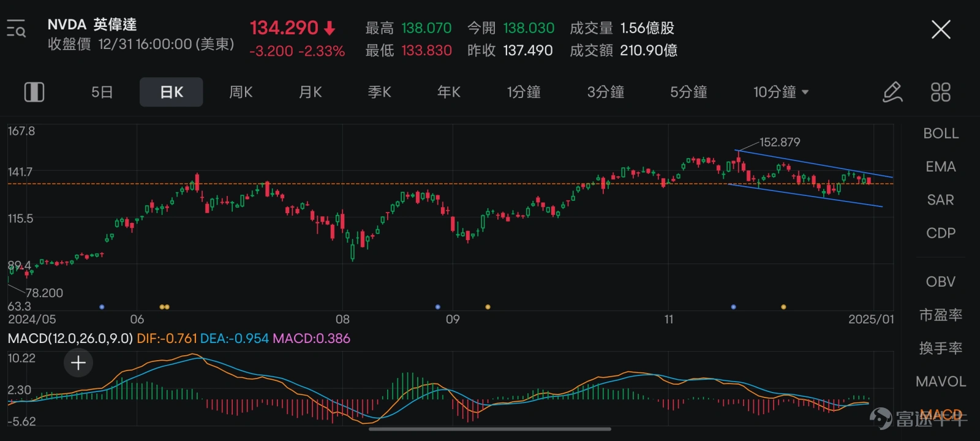Click the 成交額 210.90億 value
Image resolution: width=980 pixels, height=441 pixels.
point(624,51)
